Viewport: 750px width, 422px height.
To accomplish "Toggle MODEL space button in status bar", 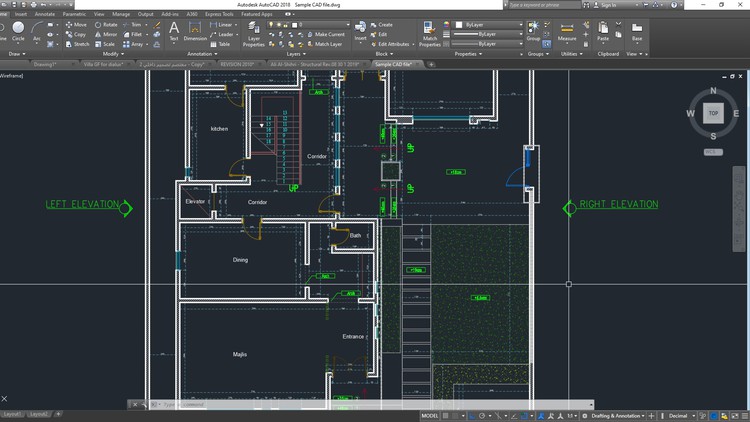I will [429, 415].
